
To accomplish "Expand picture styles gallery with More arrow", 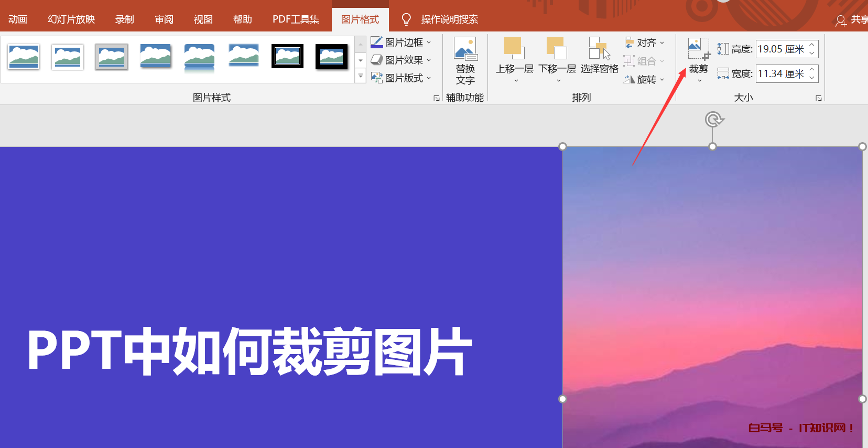I will (x=361, y=77).
